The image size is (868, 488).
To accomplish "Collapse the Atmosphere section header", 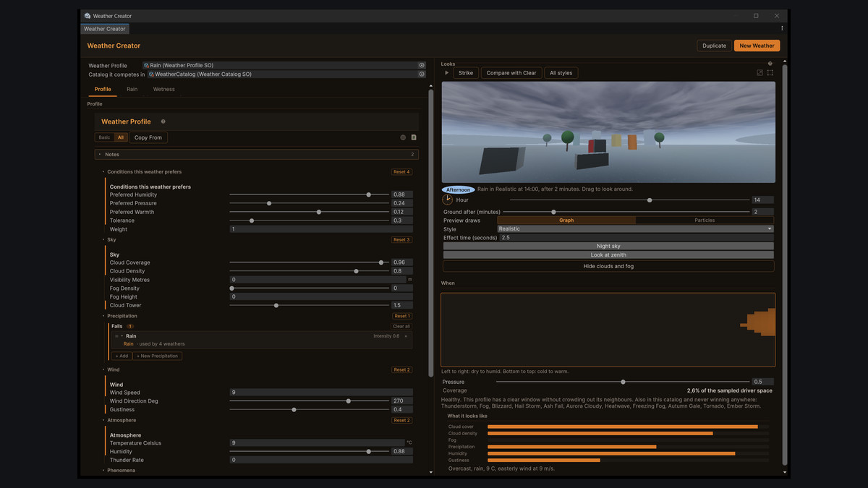I will pos(121,420).
